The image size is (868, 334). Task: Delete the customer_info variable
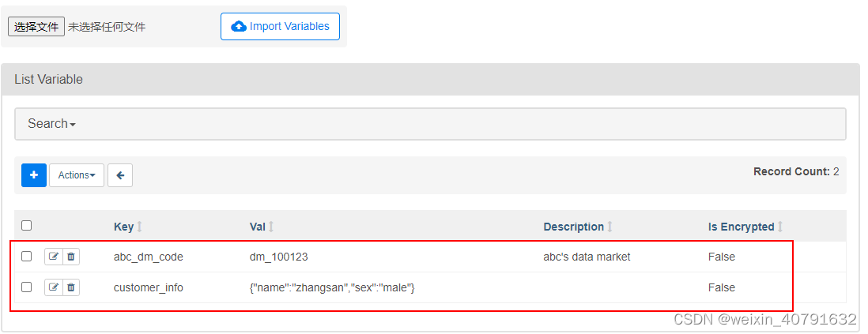[71, 287]
